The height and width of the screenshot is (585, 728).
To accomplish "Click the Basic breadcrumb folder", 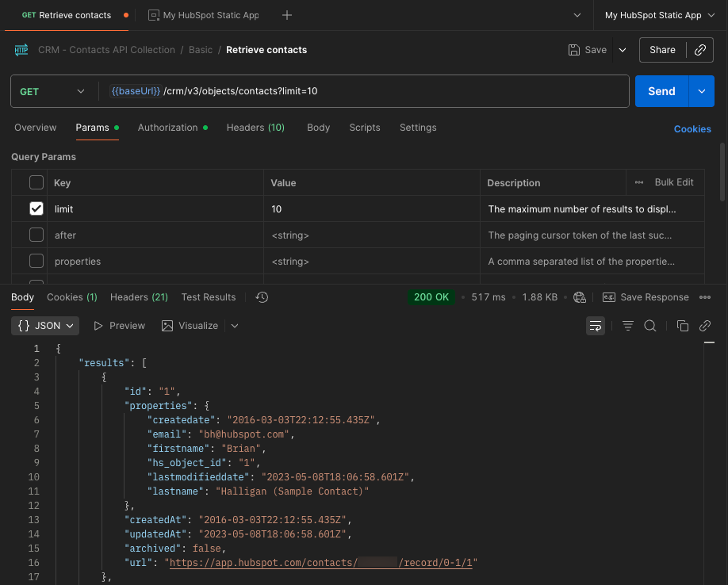I will click(200, 50).
